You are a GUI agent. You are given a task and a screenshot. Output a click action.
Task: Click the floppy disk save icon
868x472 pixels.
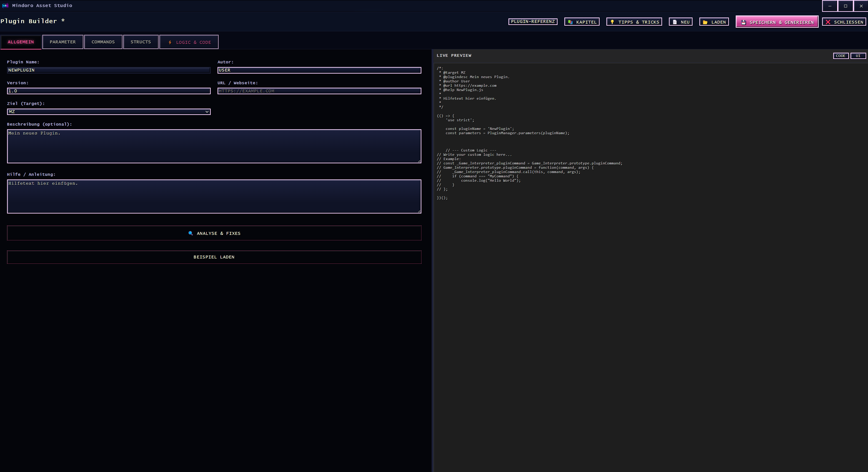(x=744, y=22)
